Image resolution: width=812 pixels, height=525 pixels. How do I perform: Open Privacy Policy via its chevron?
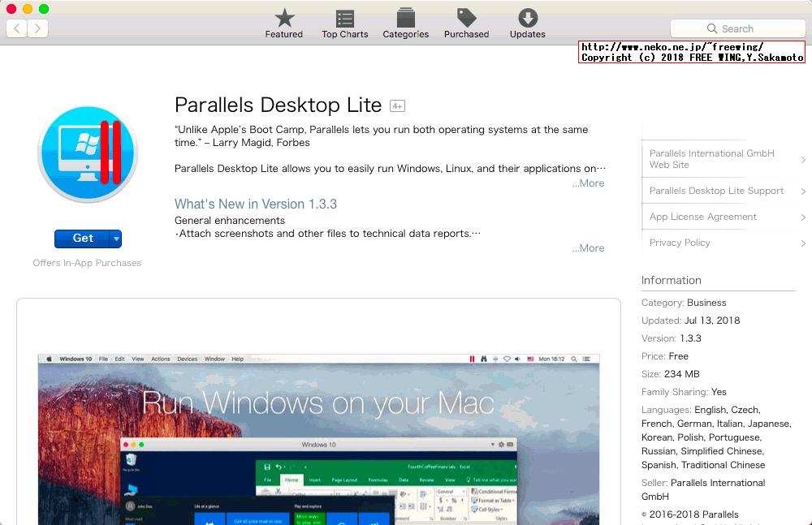click(803, 243)
